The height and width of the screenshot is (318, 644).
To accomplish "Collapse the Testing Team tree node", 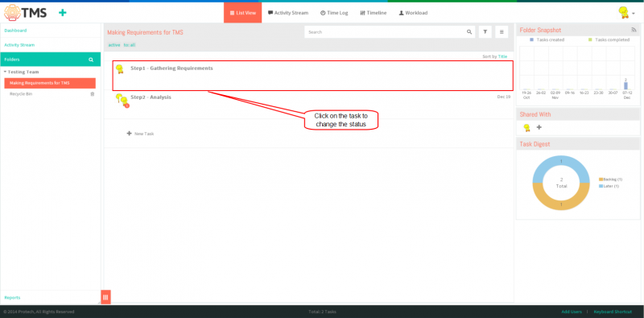I will 6,72.
